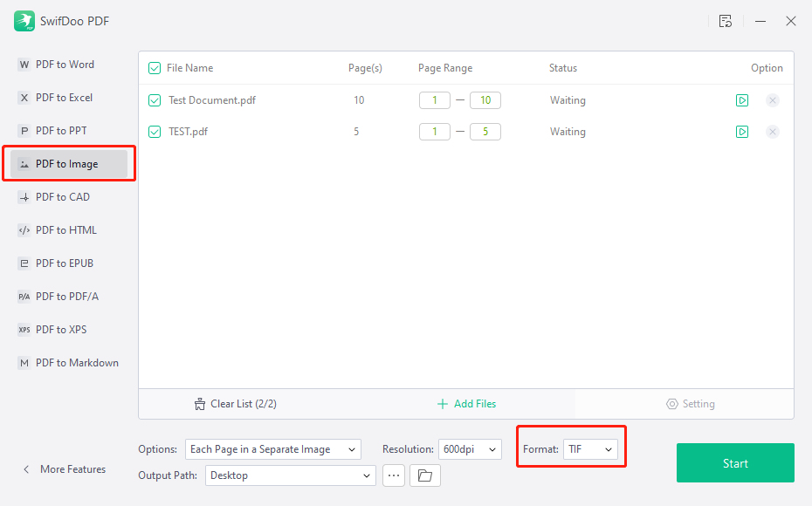Start converting Test Document.pdf with its play icon
Viewport: 812px width, 506px height.
[x=742, y=100]
